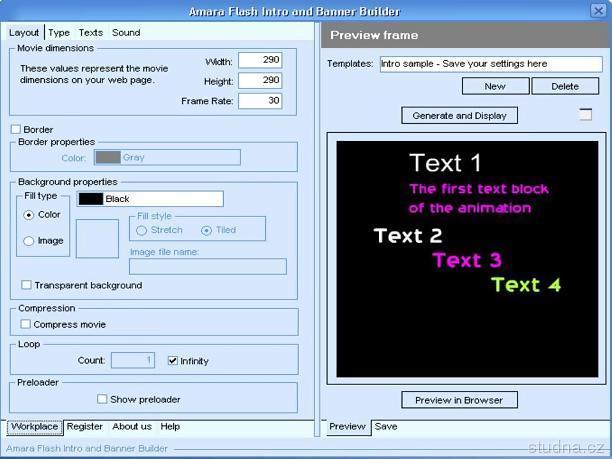
Task: Click the Height input field
Action: click(x=260, y=80)
